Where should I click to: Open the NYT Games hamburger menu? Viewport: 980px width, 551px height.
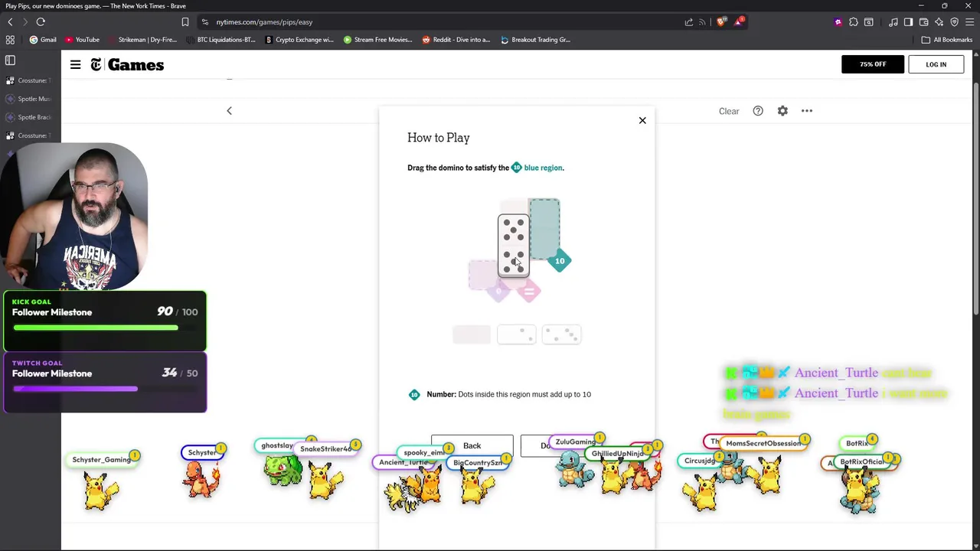75,65
